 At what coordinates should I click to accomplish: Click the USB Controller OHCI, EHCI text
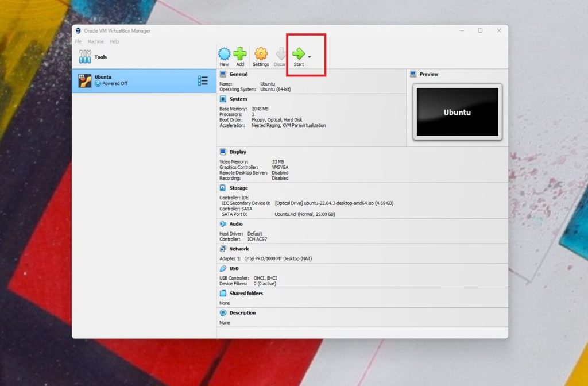[x=265, y=279]
